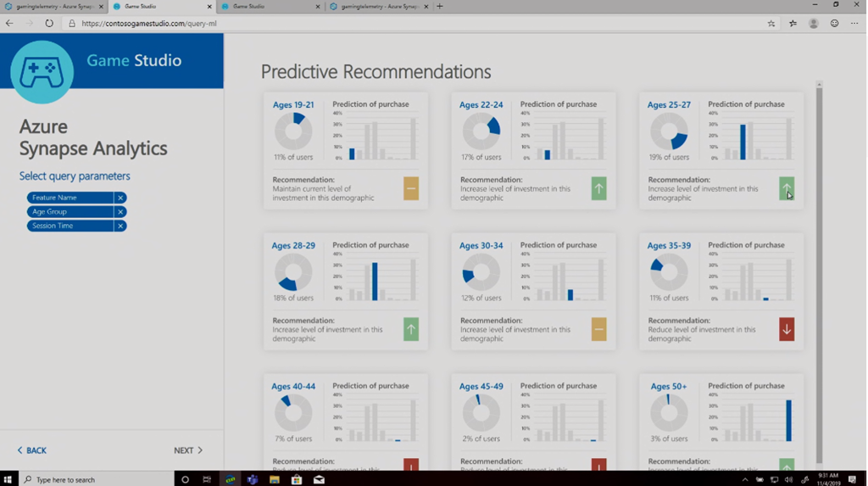Open the Ages 50+ donut chart
The image size is (868, 486).
click(669, 413)
